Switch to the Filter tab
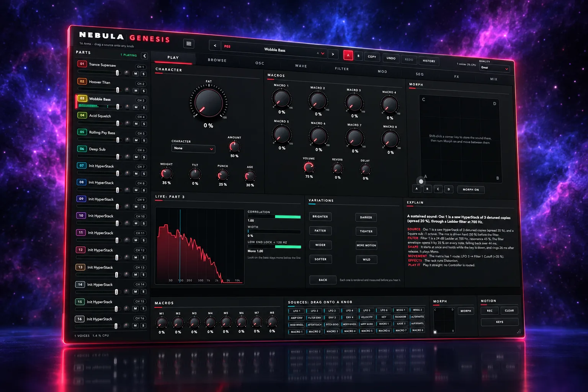The image size is (588, 392). [x=342, y=69]
